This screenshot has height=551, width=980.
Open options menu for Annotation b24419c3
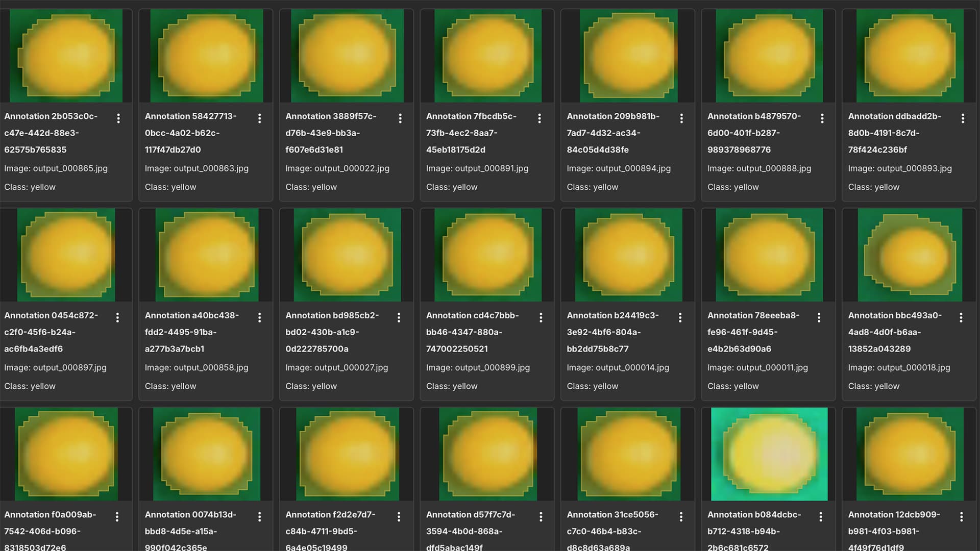[x=680, y=317]
